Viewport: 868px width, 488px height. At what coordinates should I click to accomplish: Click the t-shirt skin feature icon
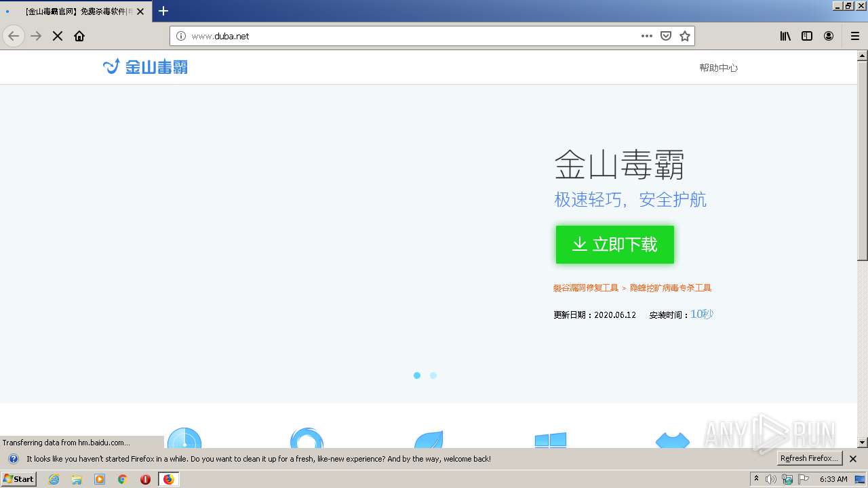click(x=673, y=440)
